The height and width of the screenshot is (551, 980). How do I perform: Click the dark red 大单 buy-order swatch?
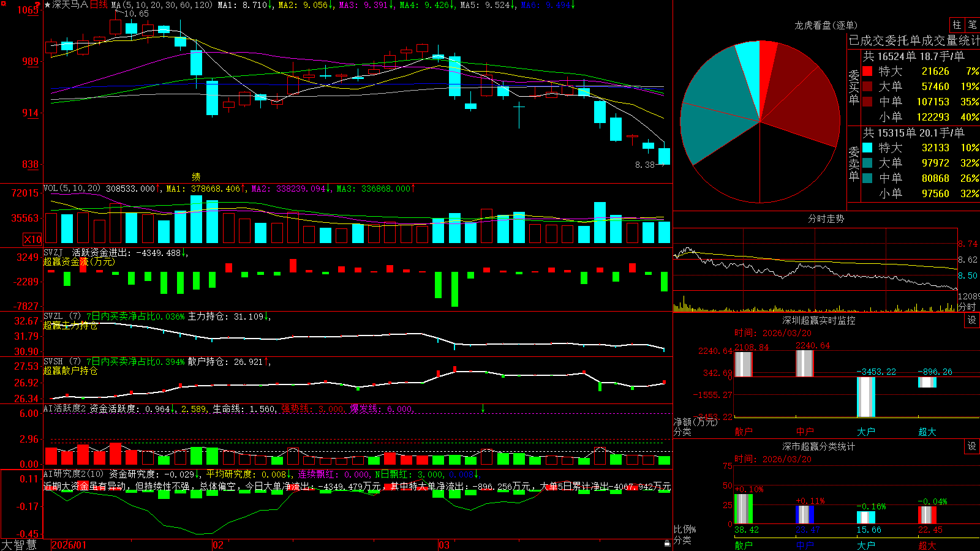[x=867, y=86]
